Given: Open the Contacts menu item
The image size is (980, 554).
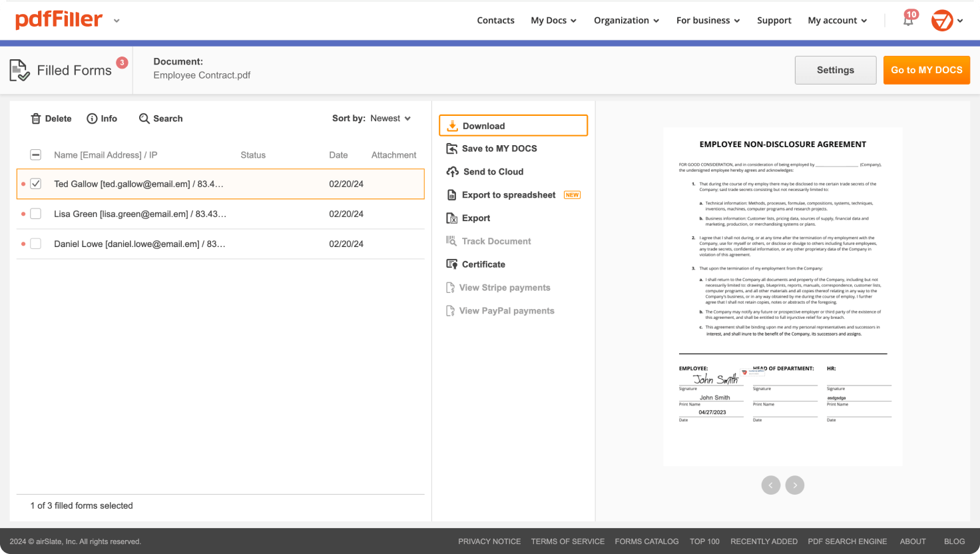Looking at the screenshot, I should [495, 21].
